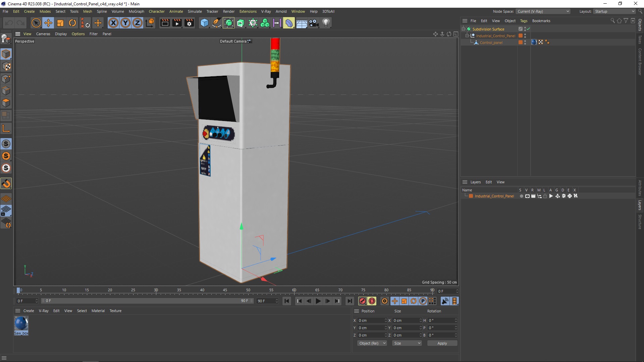This screenshot has height=362, width=644.
Task: Toggle X axis lock
Action: point(113,23)
